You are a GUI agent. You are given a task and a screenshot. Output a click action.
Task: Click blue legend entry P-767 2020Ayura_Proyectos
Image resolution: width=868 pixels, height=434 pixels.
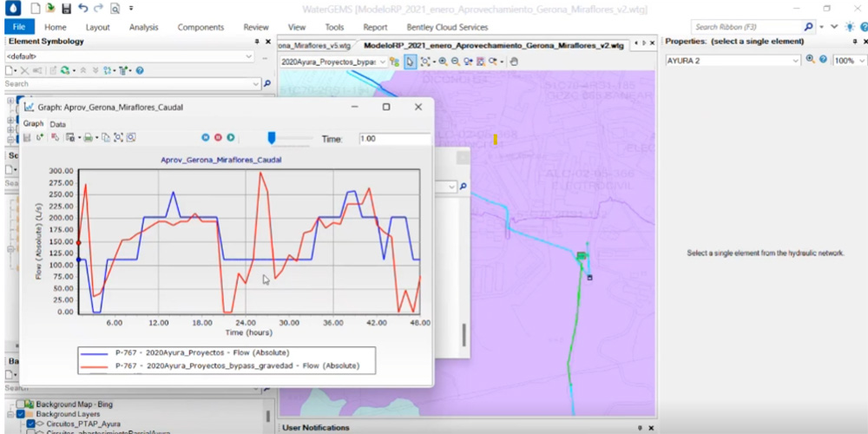185,352
